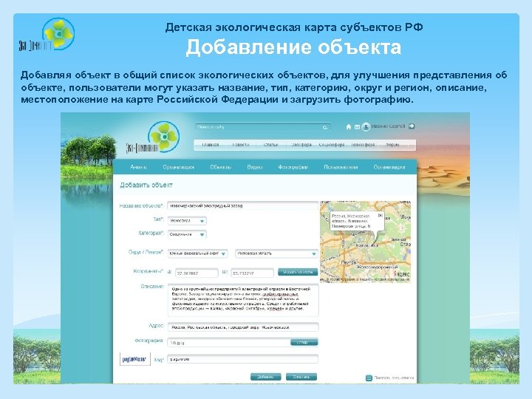
Task: Expand the Тип dropdown
Action: 187,221
